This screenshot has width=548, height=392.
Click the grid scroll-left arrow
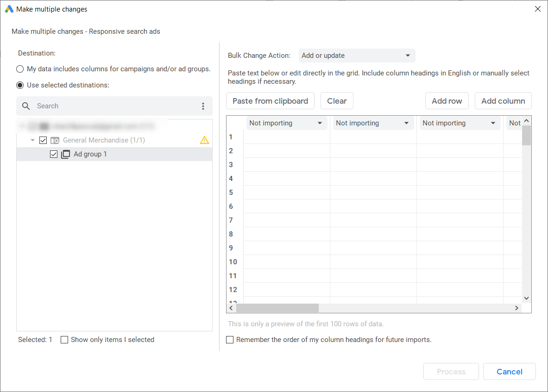[x=231, y=308]
